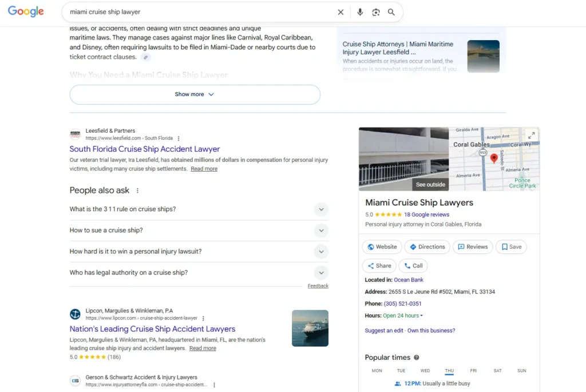Viewport: 586px width, 392px height.
Task: Click the "See outside" street photo
Action: click(403, 159)
